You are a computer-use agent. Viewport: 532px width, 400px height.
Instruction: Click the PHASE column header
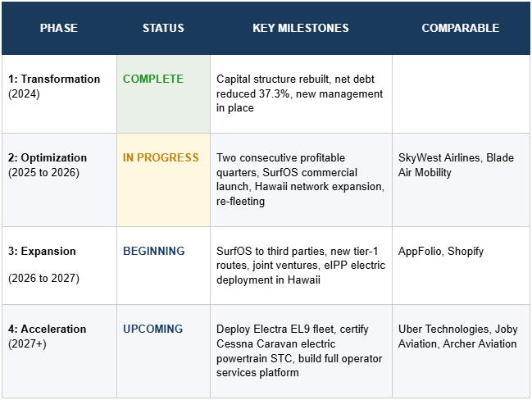coord(58,28)
